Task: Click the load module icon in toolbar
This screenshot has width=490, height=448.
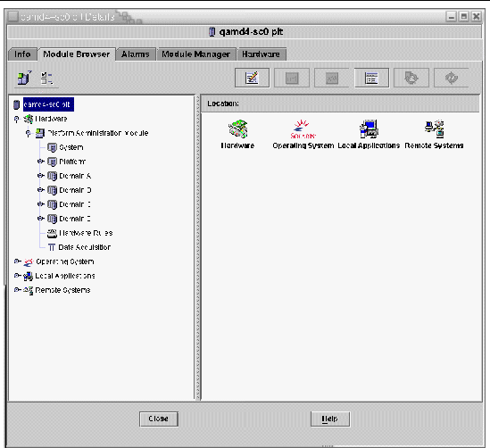Action: 24,78
